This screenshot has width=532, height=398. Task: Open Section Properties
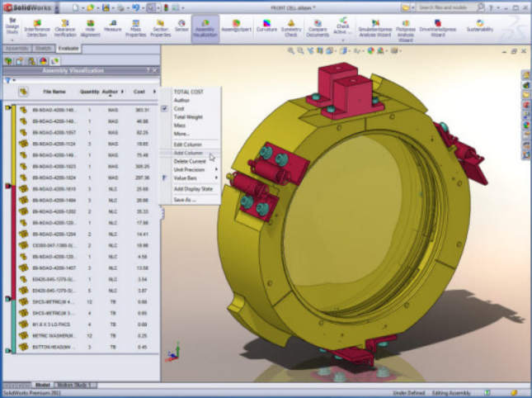[x=161, y=28]
